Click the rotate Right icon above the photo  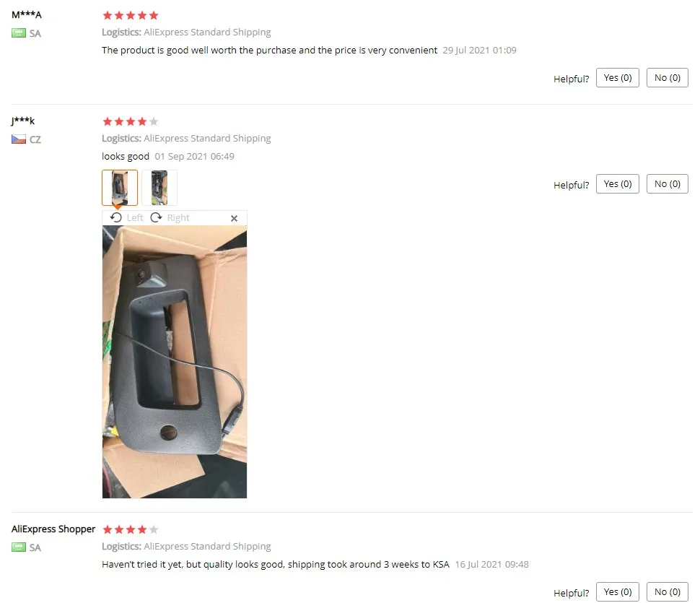(156, 217)
